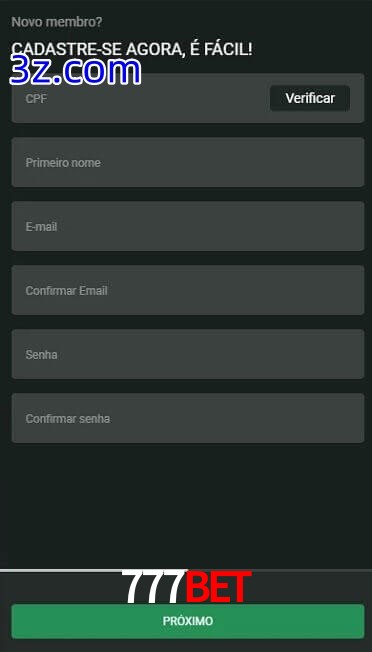Click the empty area below Confirmar senha
Viewport: 372px width, 652px height.
point(188,505)
